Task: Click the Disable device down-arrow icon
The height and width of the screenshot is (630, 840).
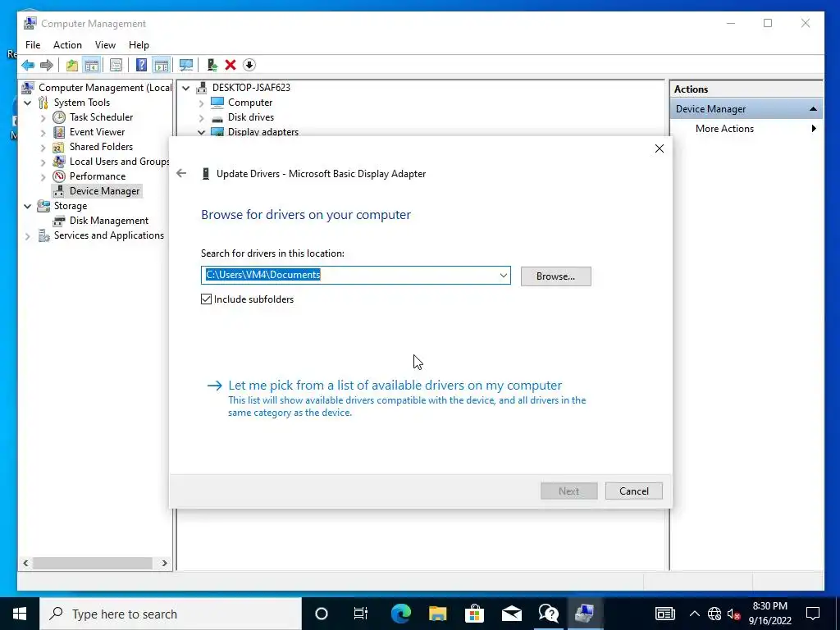Action: 249,66
